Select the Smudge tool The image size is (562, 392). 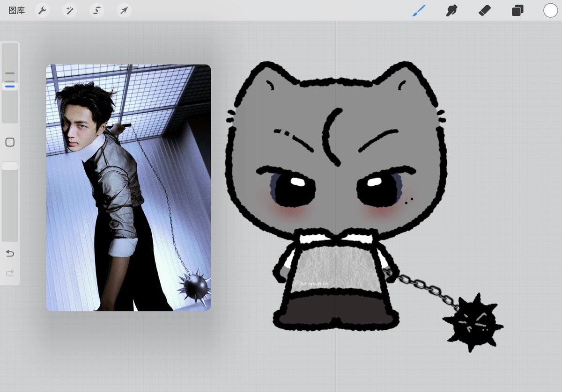point(451,10)
